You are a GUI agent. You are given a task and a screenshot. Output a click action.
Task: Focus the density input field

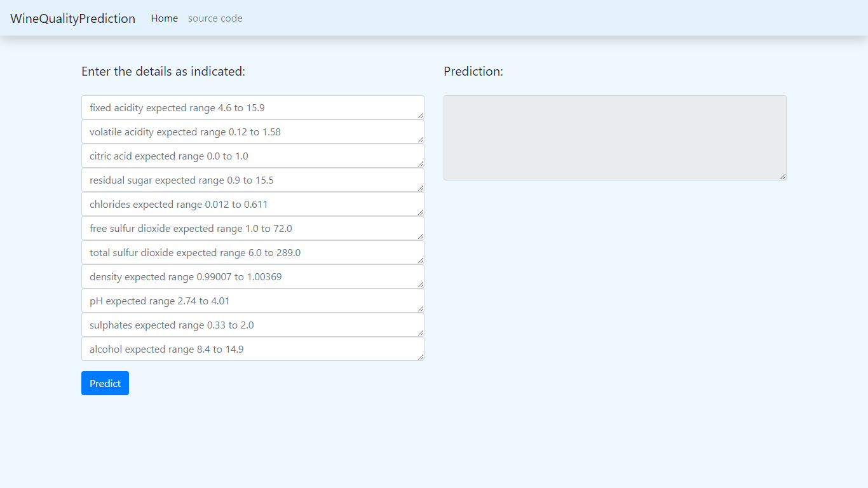(253, 276)
